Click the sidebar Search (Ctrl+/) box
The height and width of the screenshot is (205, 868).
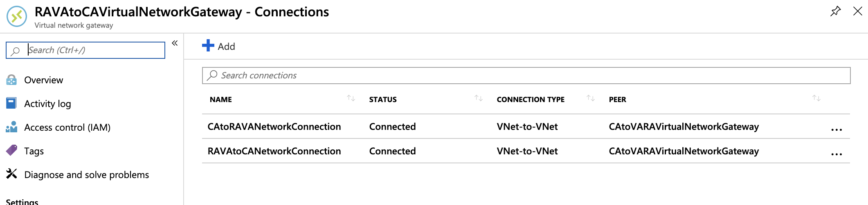coord(94,50)
